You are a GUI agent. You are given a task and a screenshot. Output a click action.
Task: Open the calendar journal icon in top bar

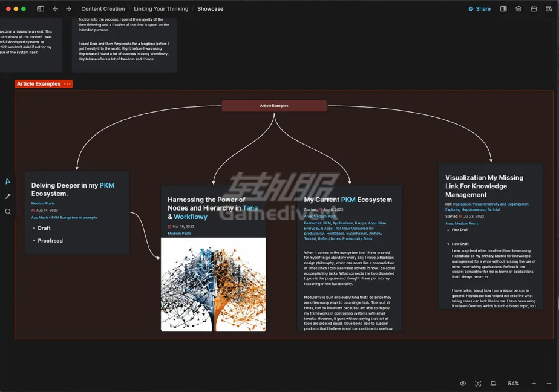coord(534,9)
